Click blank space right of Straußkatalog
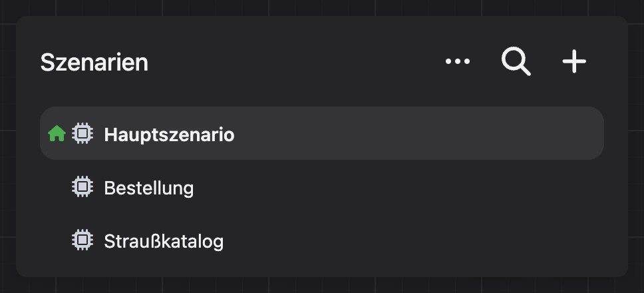644x293 pixels. [x=410, y=241]
